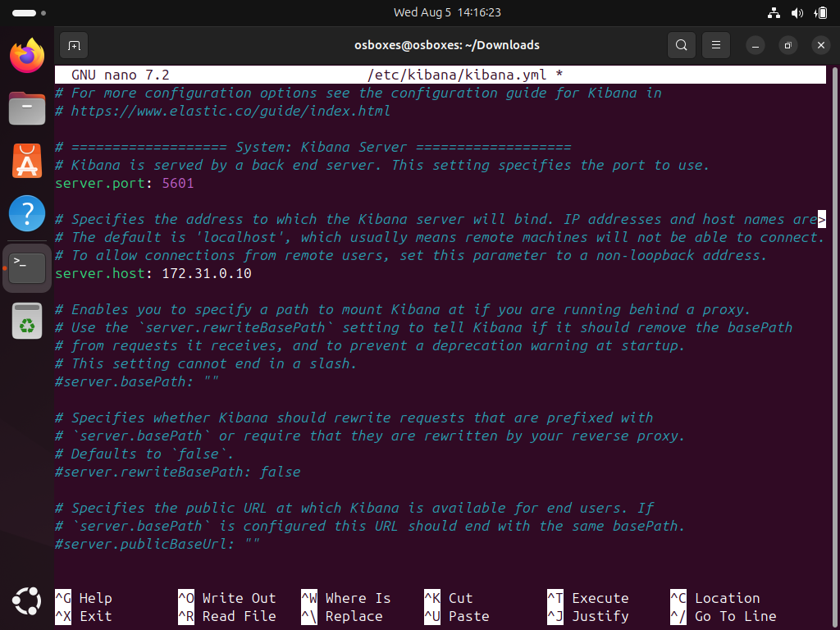Screen dimensions: 840x630
Task: Show applications via Ubuntu logo
Action: click(x=27, y=601)
